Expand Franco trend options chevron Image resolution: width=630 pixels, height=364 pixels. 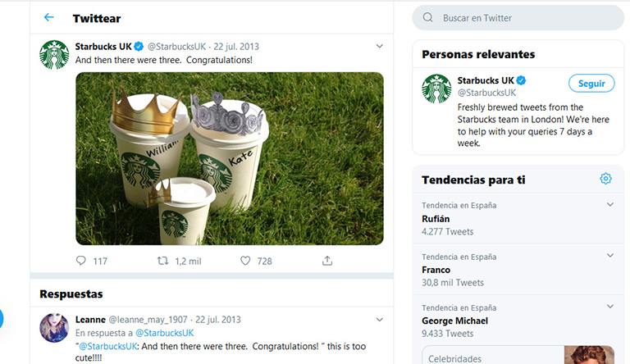[609, 256]
